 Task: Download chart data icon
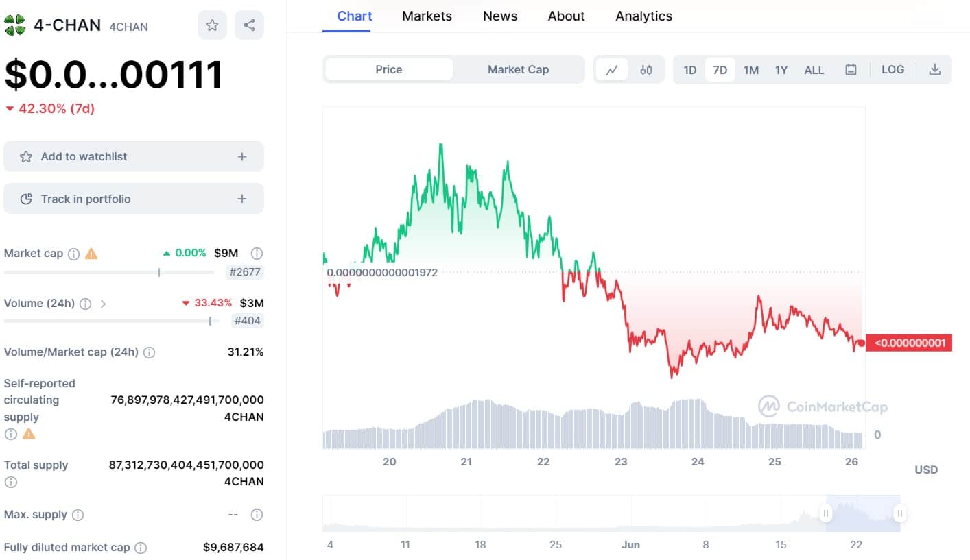[934, 69]
